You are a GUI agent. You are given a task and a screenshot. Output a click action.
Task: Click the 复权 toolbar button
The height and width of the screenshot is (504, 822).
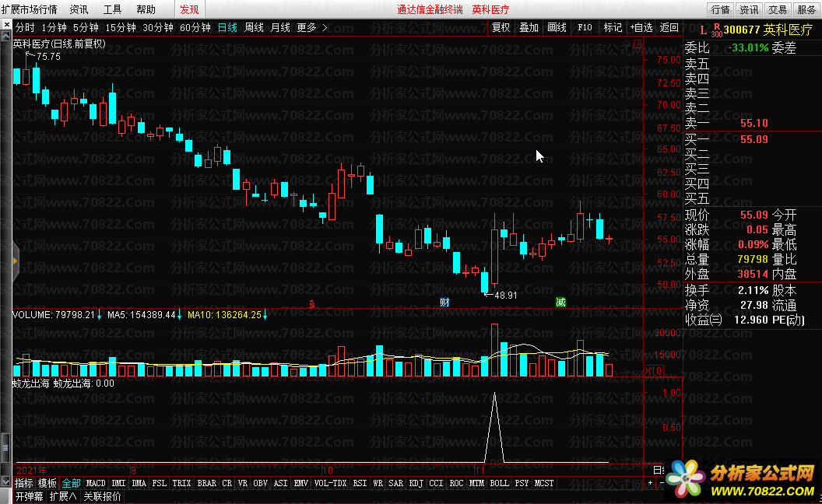pyautogui.click(x=501, y=28)
